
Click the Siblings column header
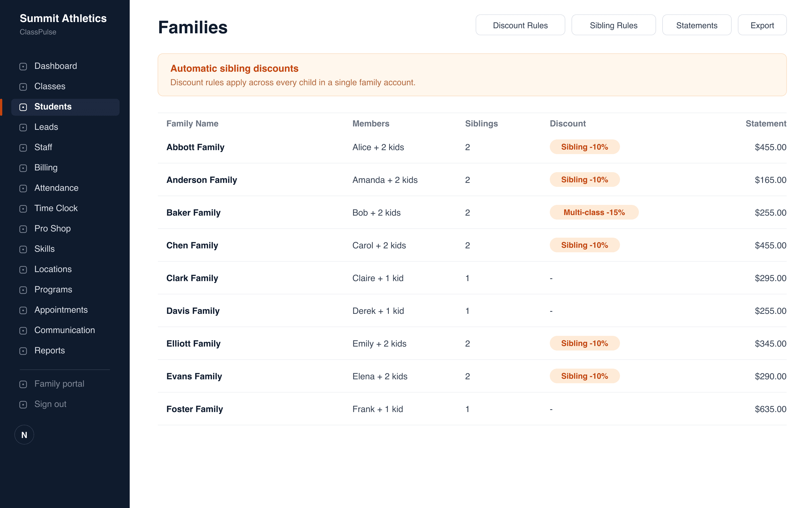click(x=482, y=124)
